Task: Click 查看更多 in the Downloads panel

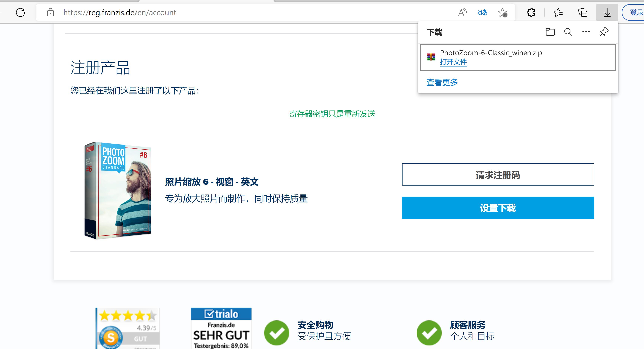Action: [x=442, y=82]
